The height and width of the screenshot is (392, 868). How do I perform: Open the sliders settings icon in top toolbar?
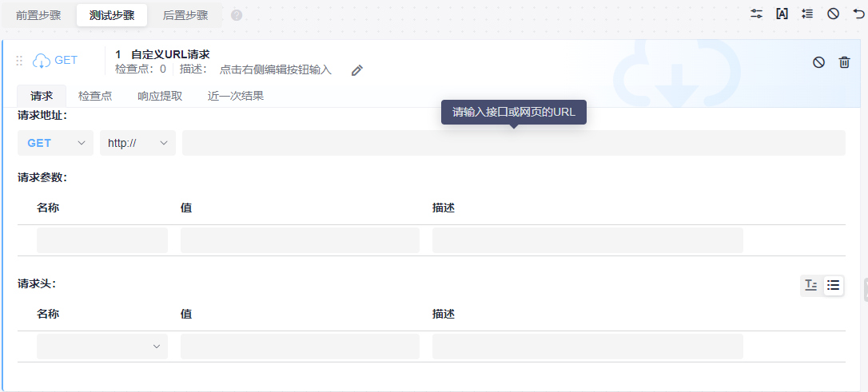(756, 14)
